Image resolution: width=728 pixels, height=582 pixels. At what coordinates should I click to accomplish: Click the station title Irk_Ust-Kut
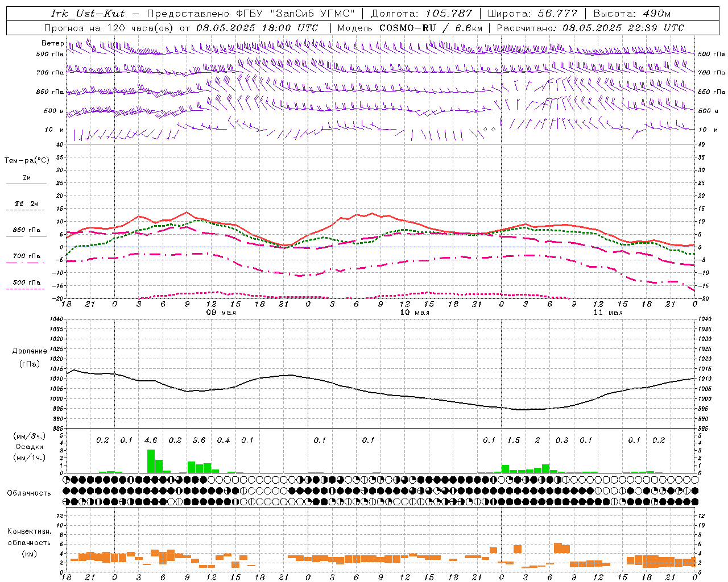88,13
